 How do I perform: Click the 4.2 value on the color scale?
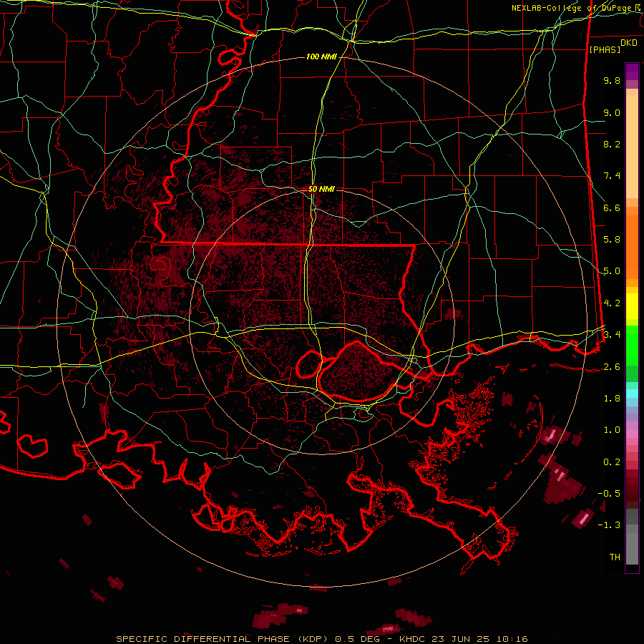tap(612, 303)
